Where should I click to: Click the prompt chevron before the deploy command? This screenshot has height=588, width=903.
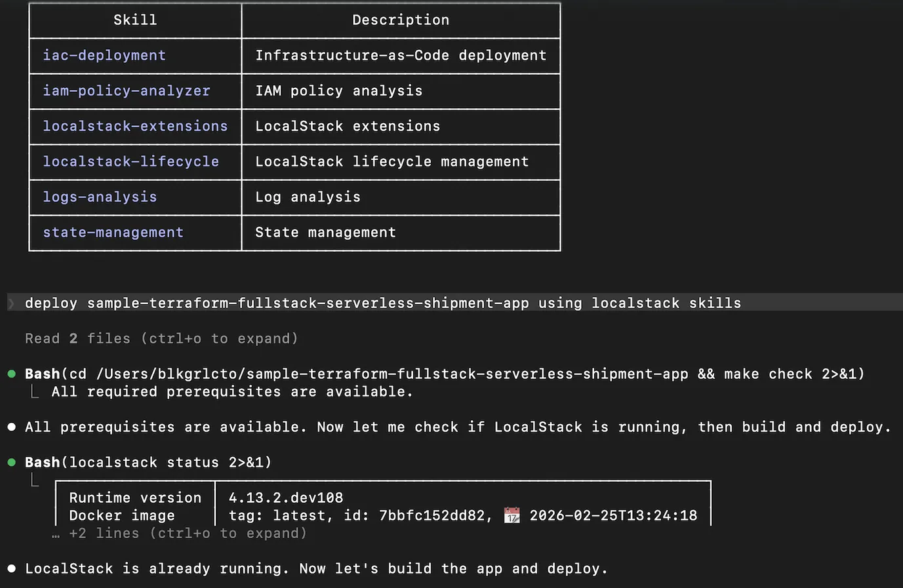tap(12, 303)
